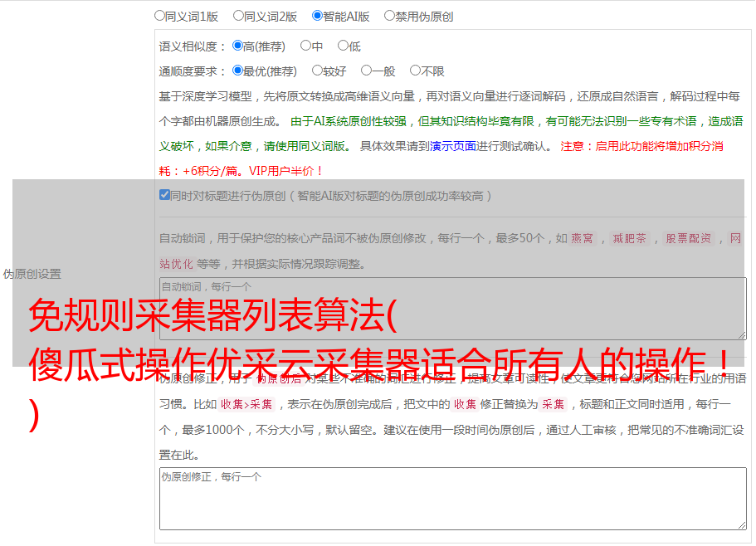Click the 收集>采集 example code
Image resolution: width=756 pixels, height=546 pixels.
(x=246, y=404)
